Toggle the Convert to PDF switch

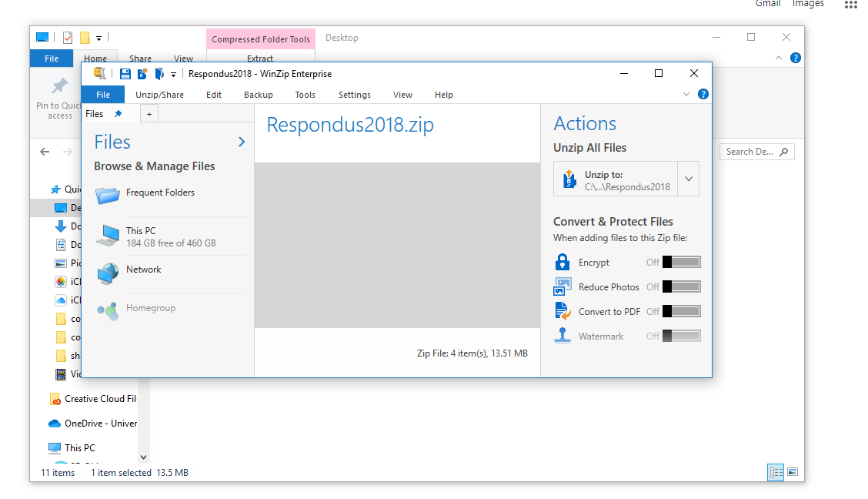click(682, 311)
